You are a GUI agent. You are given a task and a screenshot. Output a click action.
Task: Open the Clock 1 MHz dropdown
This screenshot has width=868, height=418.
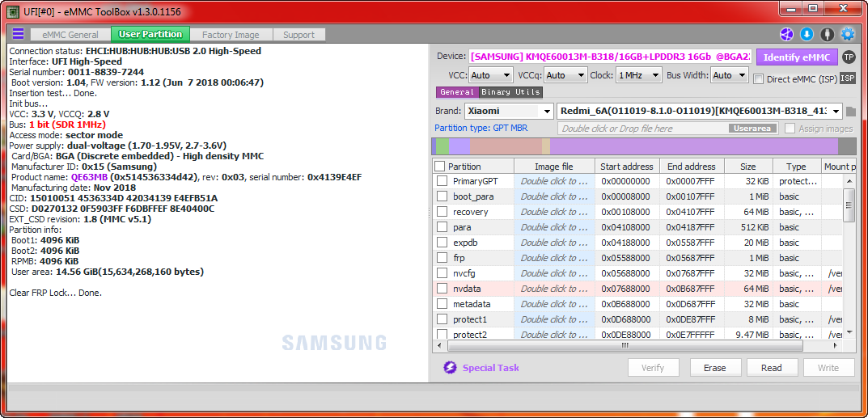[x=639, y=75]
